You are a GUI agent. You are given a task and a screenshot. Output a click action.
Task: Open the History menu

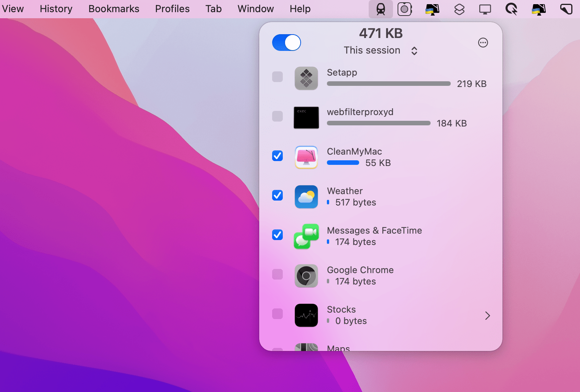pyautogui.click(x=55, y=9)
